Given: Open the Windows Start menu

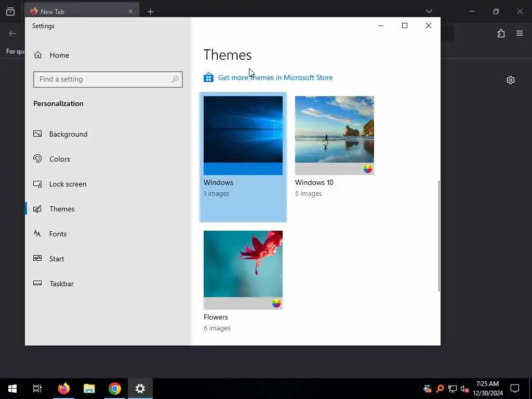Looking at the screenshot, I should pos(12,389).
